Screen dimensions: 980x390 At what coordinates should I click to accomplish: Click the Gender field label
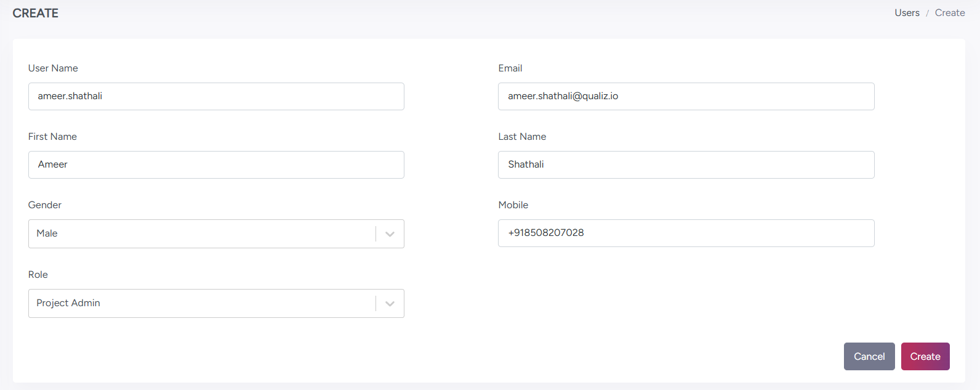[x=45, y=205]
